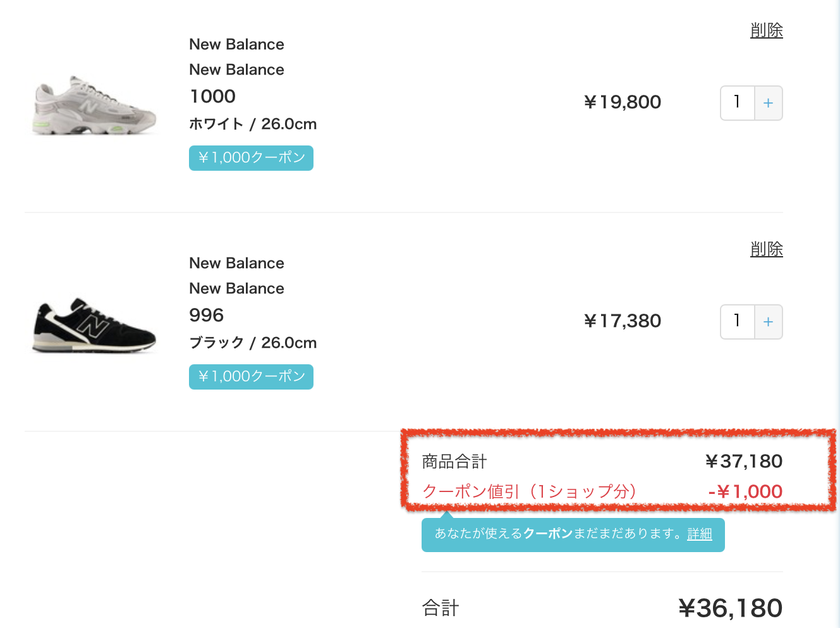Click the + icon to increase 1000 quantity
Image resolution: width=840 pixels, height=628 pixels.
(x=769, y=102)
